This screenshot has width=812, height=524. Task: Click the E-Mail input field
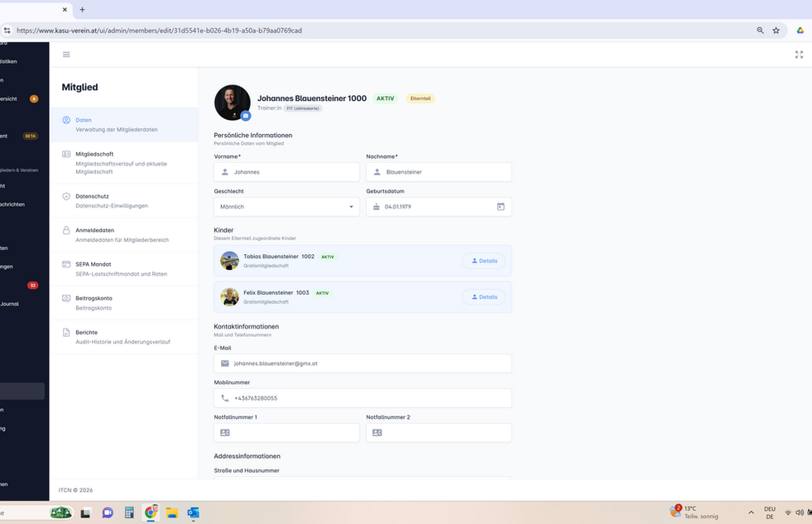pyautogui.click(x=363, y=363)
